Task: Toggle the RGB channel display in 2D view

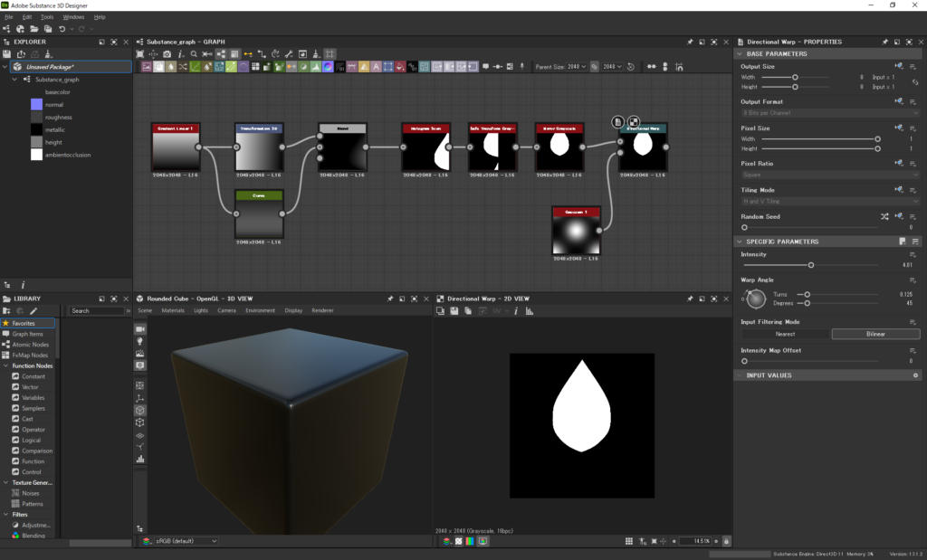Action: pyautogui.click(x=470, y=541)
